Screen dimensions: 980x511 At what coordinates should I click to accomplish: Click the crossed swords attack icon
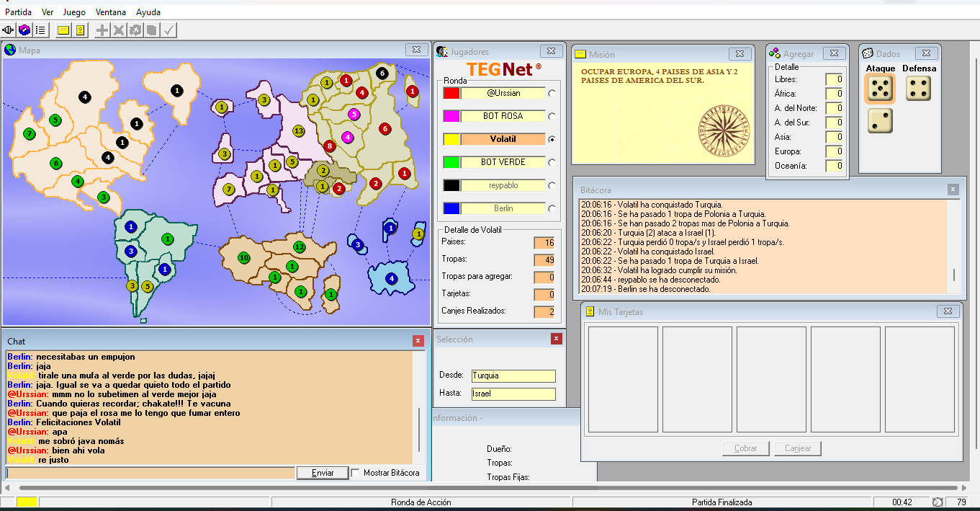(x=119, y=30)
